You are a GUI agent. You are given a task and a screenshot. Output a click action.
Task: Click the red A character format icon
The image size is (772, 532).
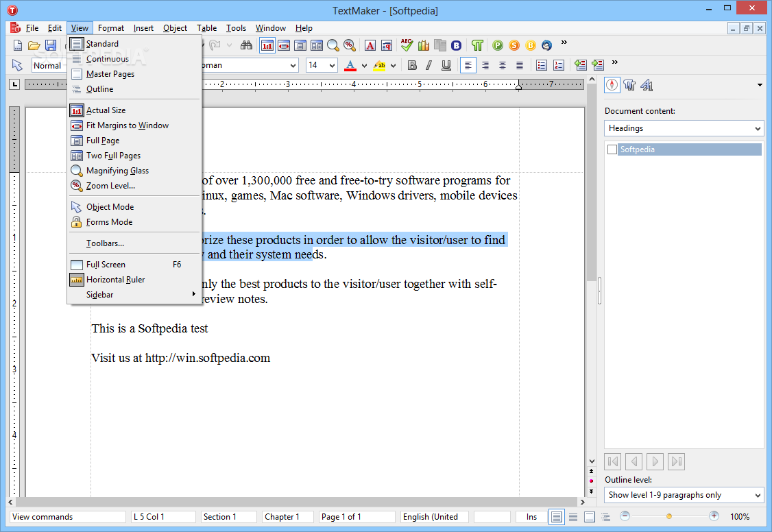[x=370, y=46]
